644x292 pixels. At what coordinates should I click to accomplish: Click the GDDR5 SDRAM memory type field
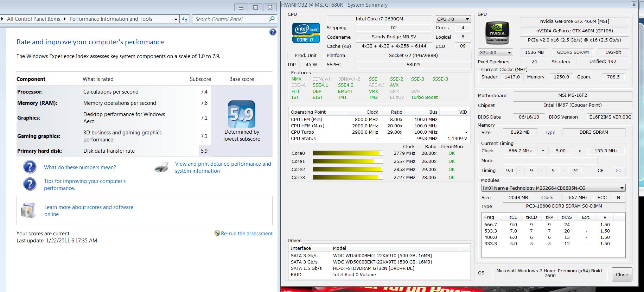[573, 52]
